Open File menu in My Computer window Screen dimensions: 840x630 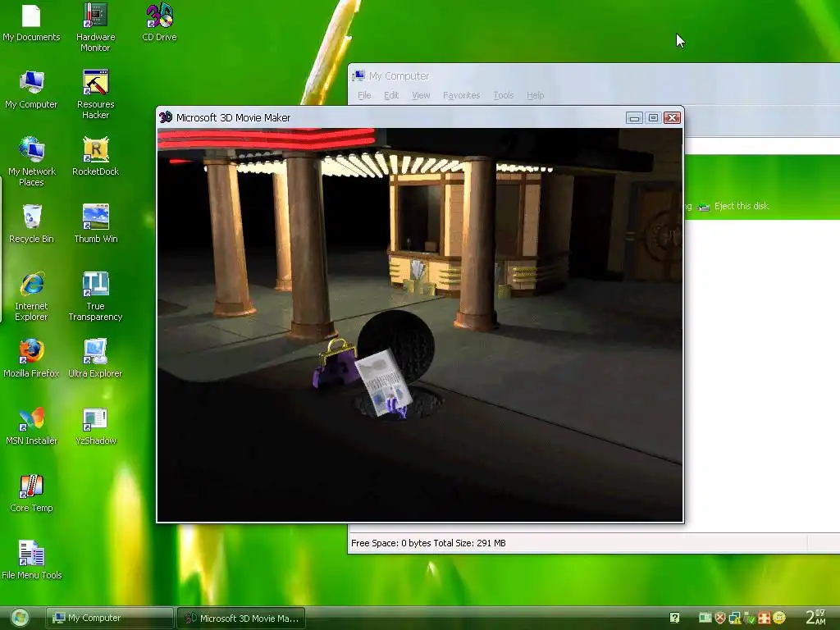(x=364, y=95)
